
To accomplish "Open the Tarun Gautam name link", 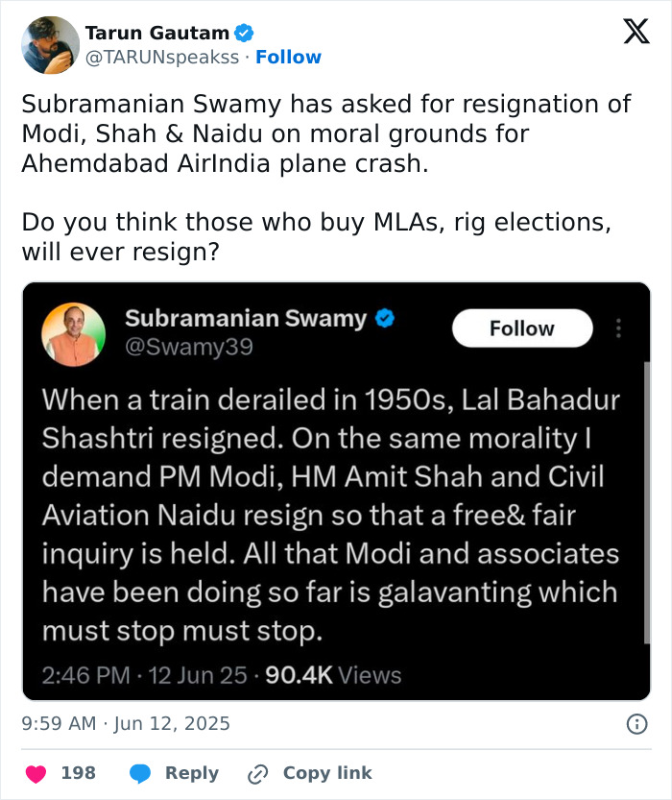I will pyautogui.click(x=158, y=33).
